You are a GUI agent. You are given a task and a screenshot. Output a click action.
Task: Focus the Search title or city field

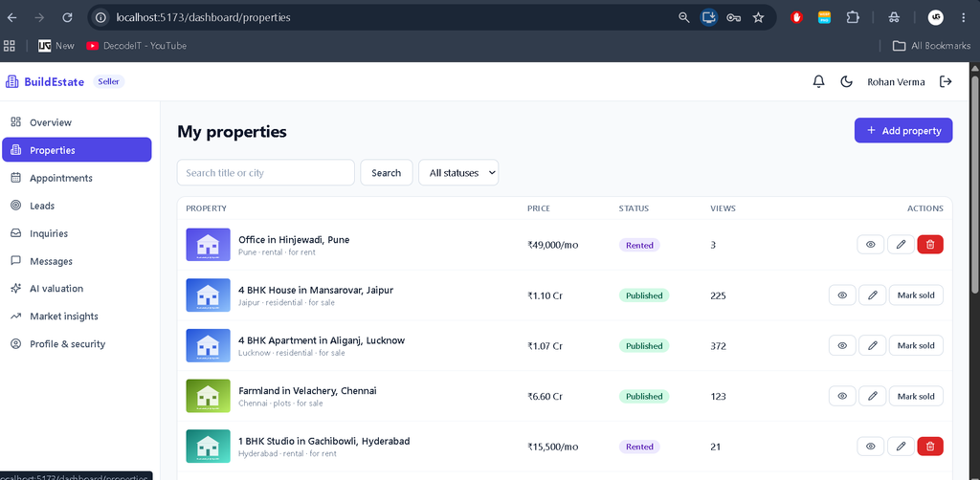click(266, 172)
